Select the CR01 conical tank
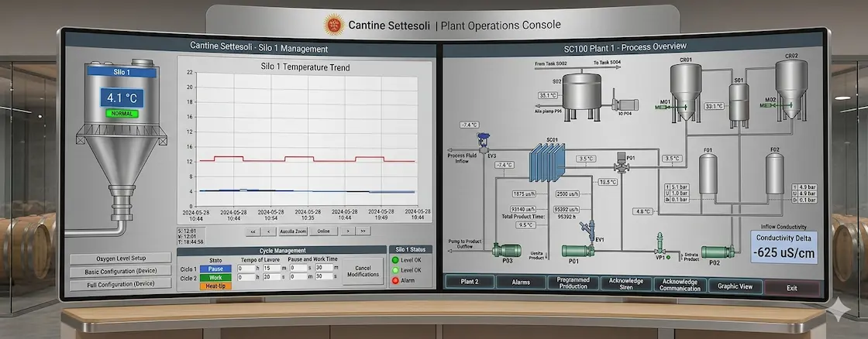This screenshot has height=339, width=868. click(685, 92)
